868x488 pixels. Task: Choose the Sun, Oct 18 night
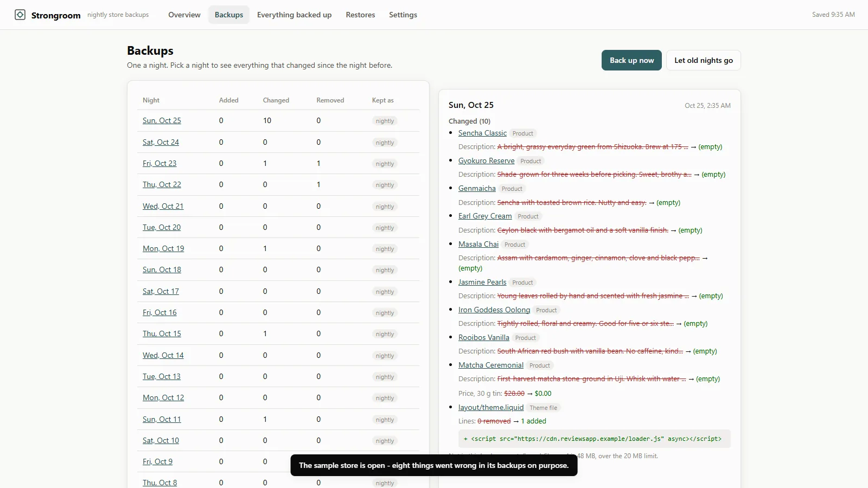click(162, 269)
